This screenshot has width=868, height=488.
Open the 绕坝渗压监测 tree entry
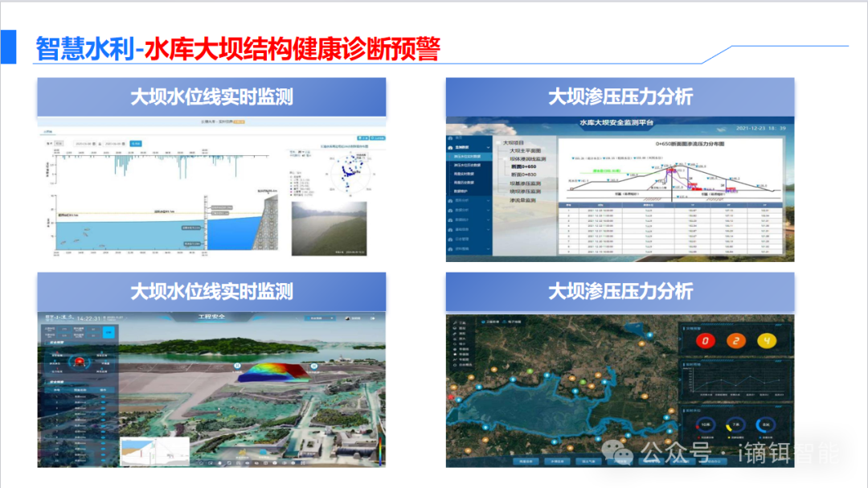(525, 191)
